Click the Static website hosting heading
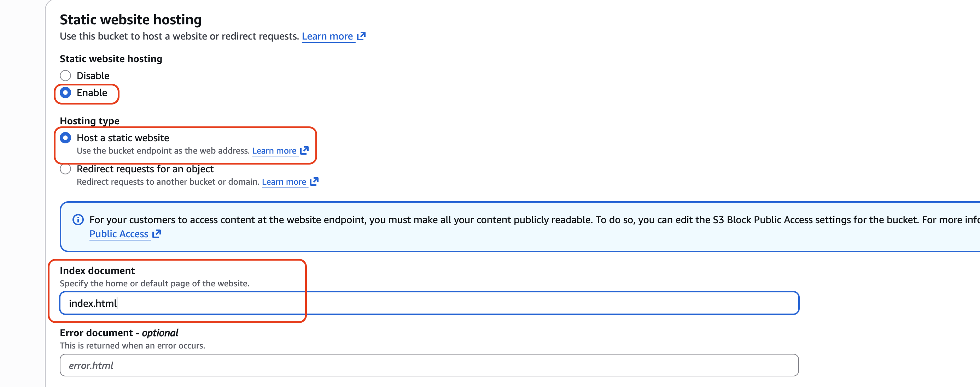Image resolution: width=980 pixels, height=387 pixels. pyautogui.click(x=130, y=19)
